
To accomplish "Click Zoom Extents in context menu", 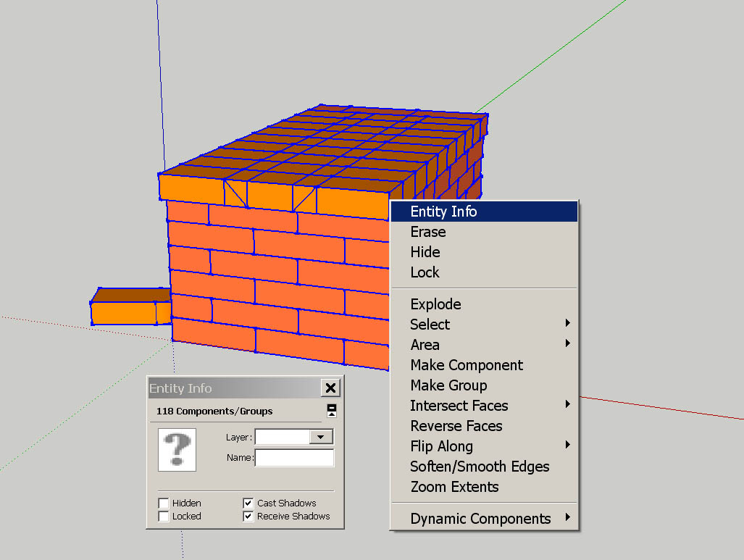I will coord(454,487).
